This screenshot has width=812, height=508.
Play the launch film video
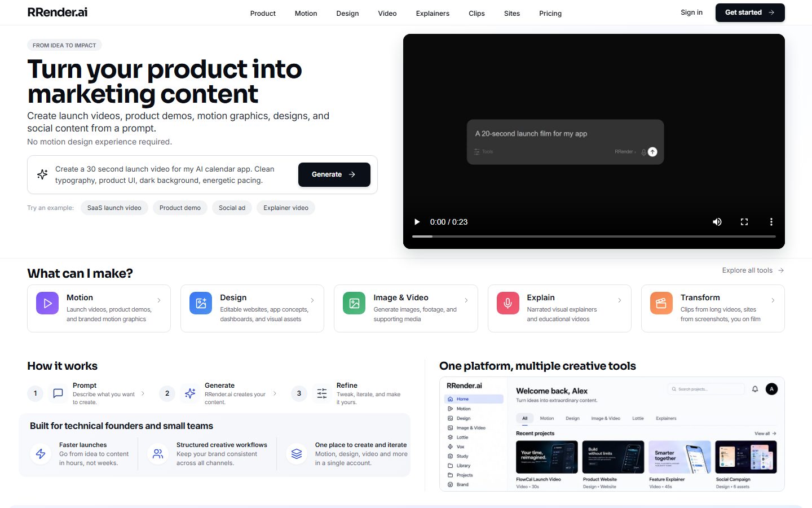(417, 222)
